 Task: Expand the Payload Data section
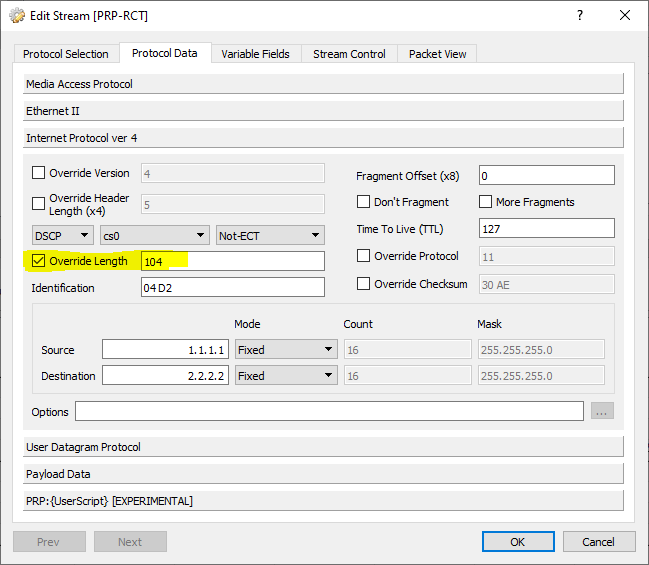323,474
